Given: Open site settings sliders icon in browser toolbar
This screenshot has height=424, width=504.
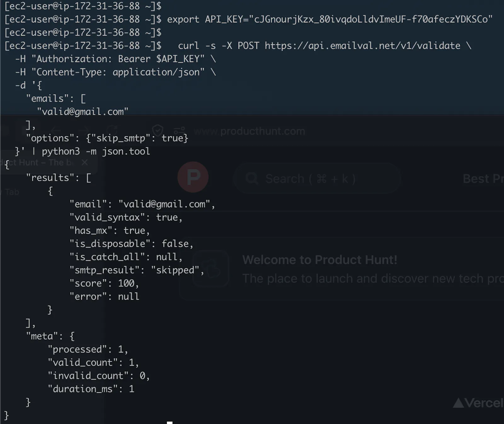Looking at the screenshot, I should pyautogui.click(x=179, y=130).
